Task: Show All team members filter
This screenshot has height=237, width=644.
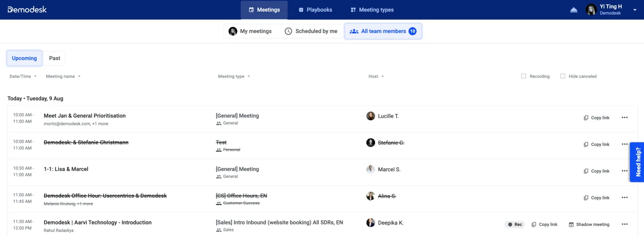Action: coord(383,31)
